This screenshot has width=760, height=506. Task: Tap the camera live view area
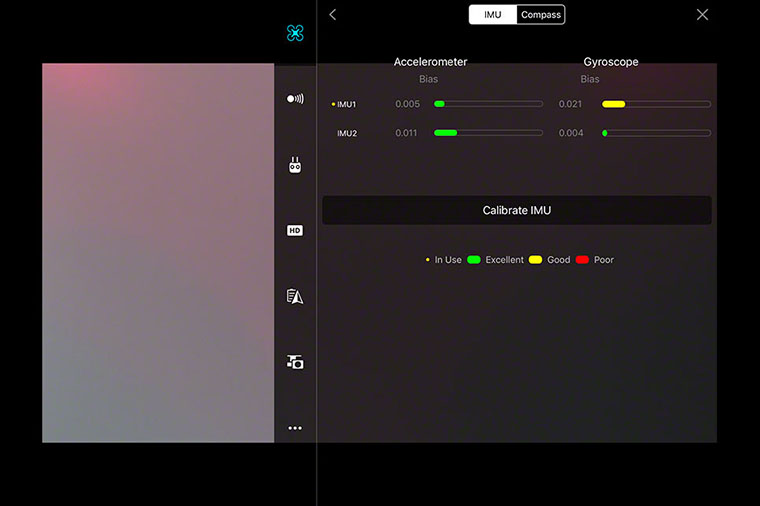click(158, 253)
